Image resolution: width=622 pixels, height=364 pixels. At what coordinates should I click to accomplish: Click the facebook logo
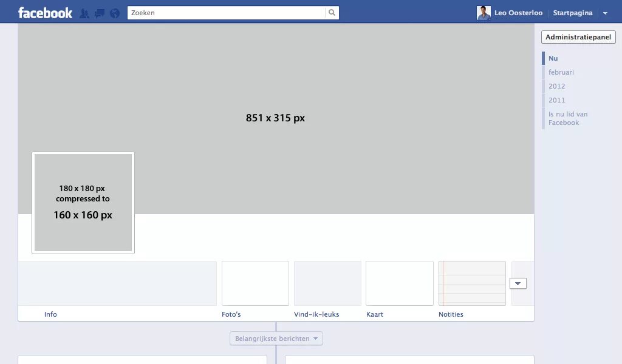(x=46, y=12)
